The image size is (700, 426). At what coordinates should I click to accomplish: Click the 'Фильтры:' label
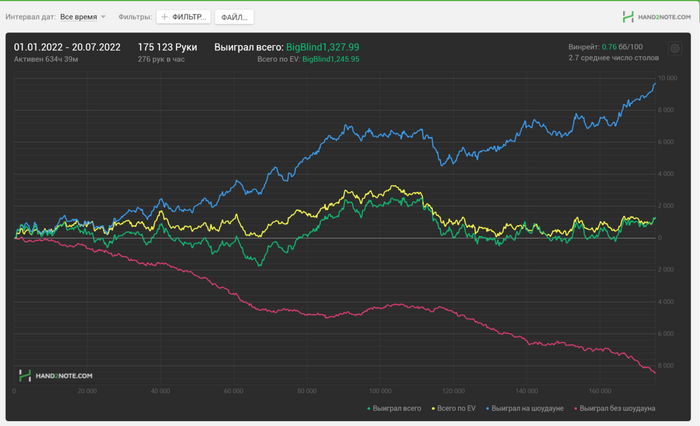[135, 17]
